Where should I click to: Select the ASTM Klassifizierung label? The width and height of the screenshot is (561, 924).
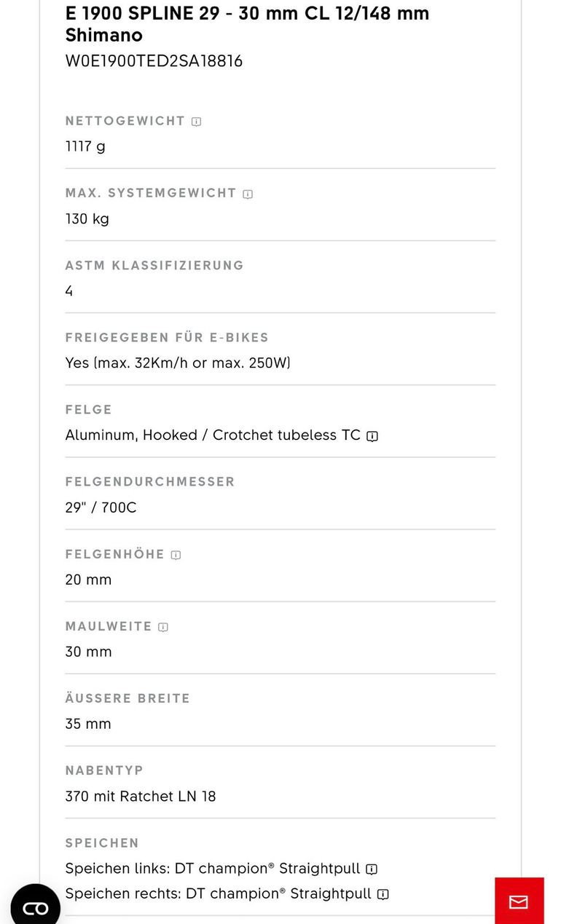(154, 266)
